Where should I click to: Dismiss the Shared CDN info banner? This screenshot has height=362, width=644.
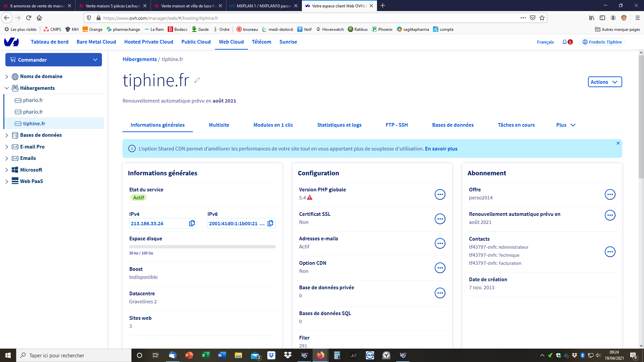pos(618,143)
